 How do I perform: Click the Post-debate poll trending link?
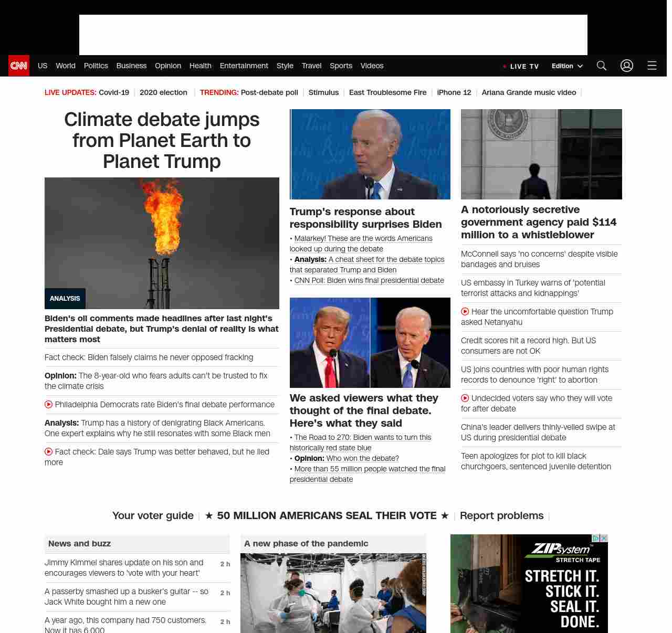[269, 92]
